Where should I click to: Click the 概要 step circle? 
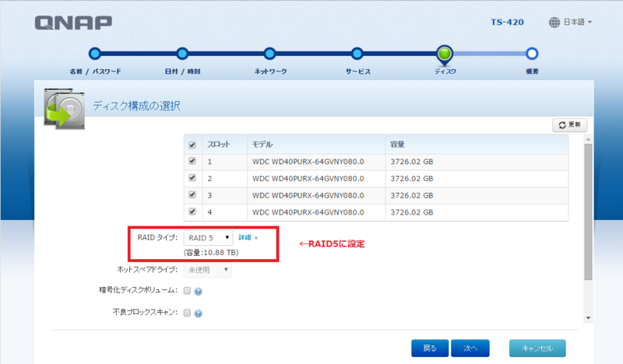click(x=532, y=53)
